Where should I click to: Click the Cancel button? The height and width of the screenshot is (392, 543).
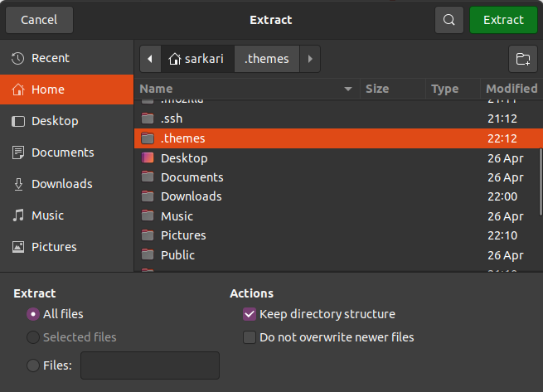point(38,20)
